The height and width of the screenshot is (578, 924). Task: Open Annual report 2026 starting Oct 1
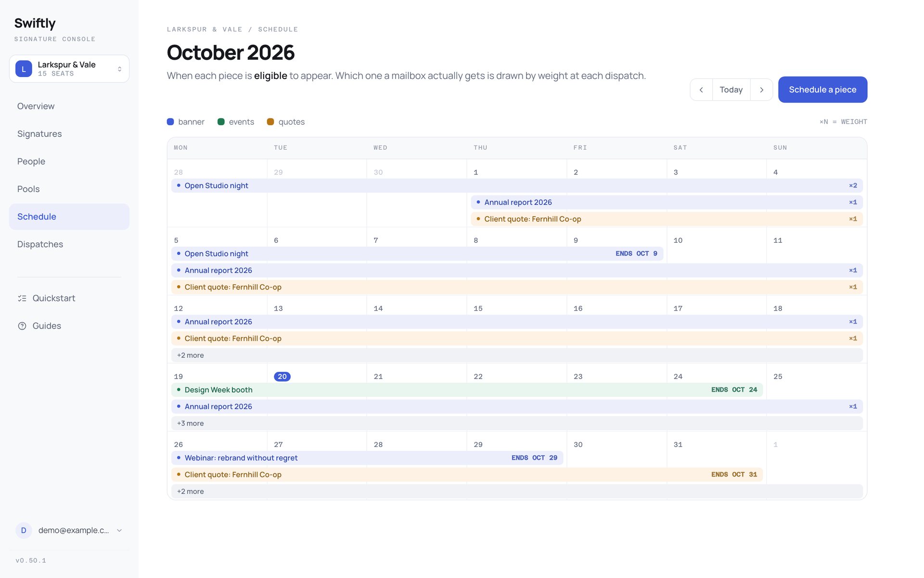[667, 202]
